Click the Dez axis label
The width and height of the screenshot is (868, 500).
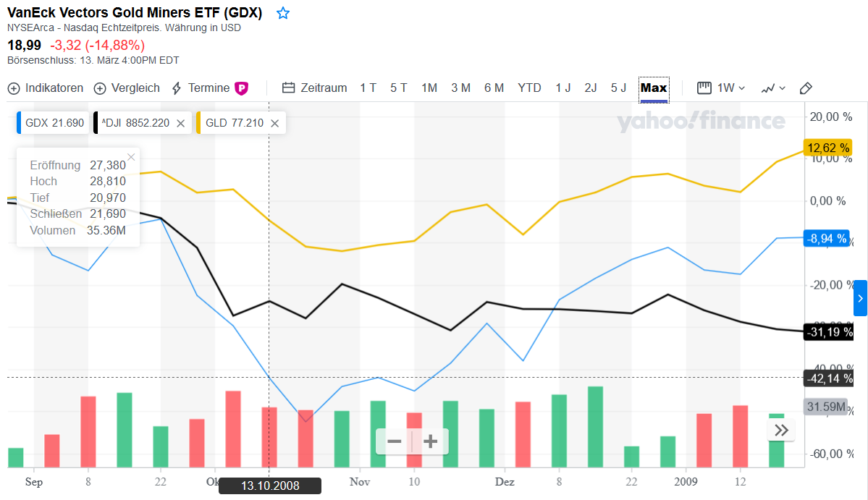(505, 482)
